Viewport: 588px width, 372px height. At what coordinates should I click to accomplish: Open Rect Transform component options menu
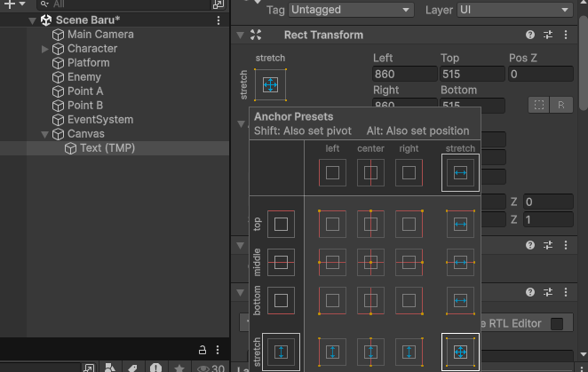pyautogui.click(x=566, y=35)
